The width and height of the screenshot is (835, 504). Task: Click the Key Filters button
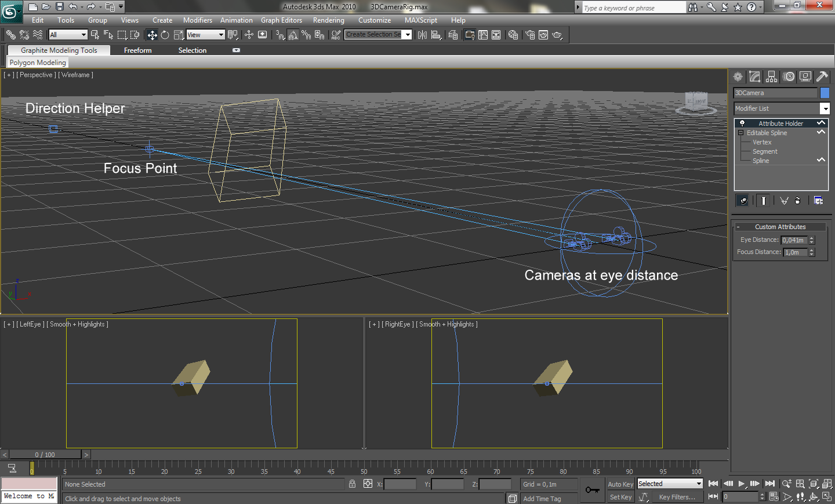(677, 497)
